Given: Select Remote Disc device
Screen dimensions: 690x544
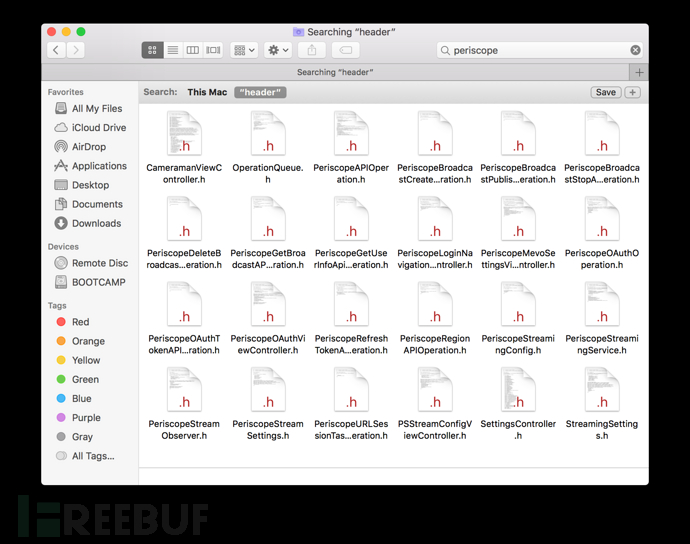Looking at the screenshot, I should coord(91,263).
